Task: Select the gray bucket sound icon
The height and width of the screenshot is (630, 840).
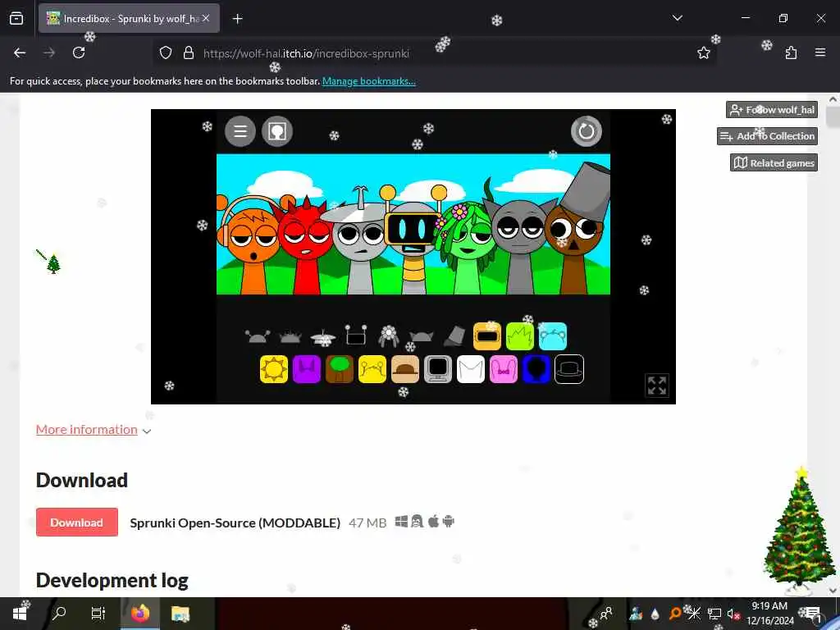Action: pos(454,336)
